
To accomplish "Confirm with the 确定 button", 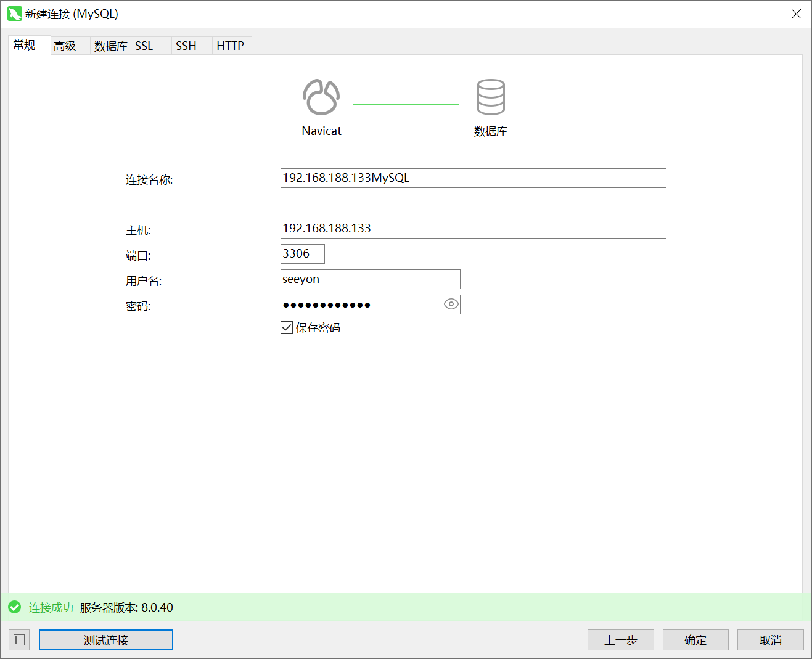I will (695, 640).
